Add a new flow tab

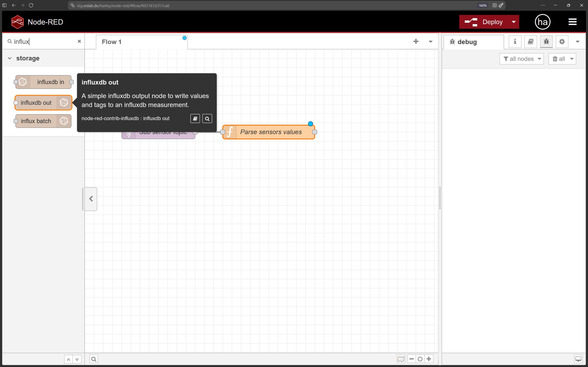(416, 42)
